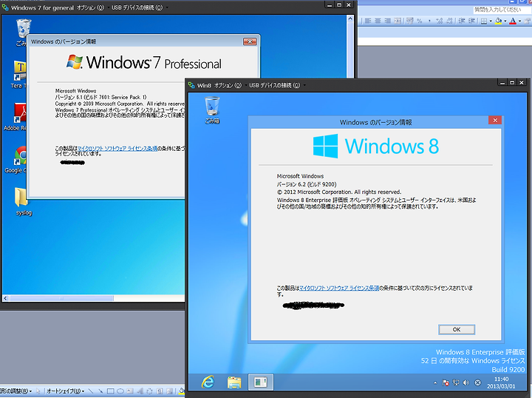
Task: Expand the Borders dropdown arrow
Action: pos(491,21)
